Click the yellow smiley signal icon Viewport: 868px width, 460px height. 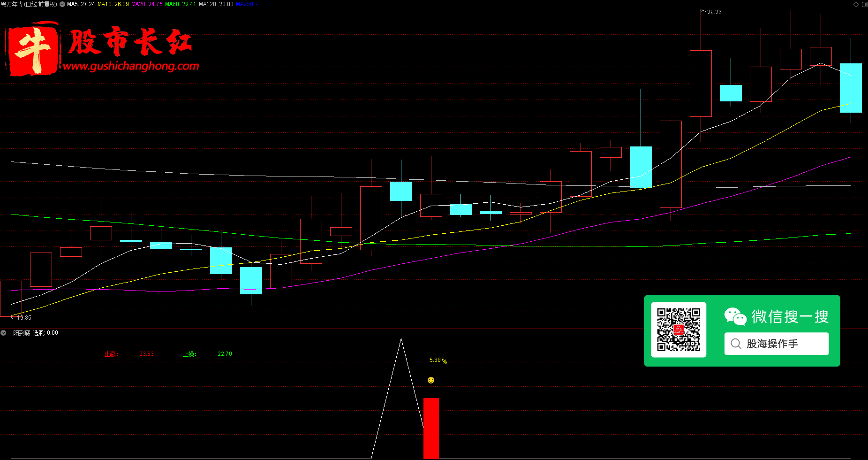point(431,380)
